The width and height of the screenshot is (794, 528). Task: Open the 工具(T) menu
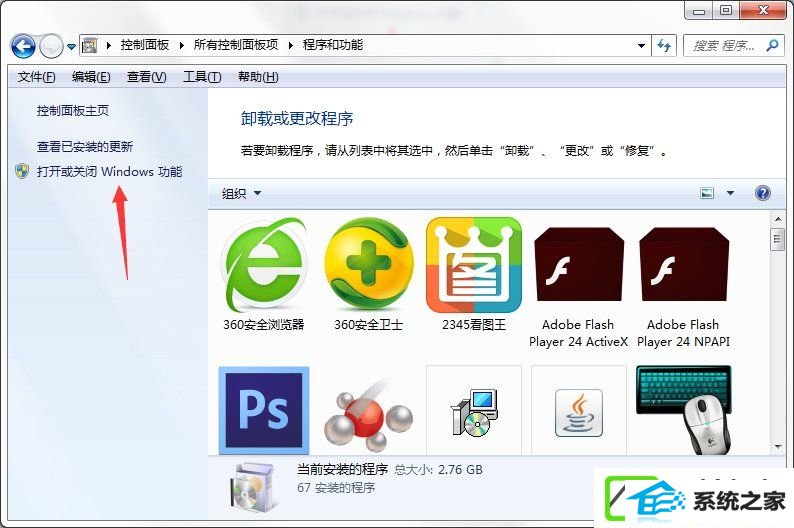pos(202,77)
